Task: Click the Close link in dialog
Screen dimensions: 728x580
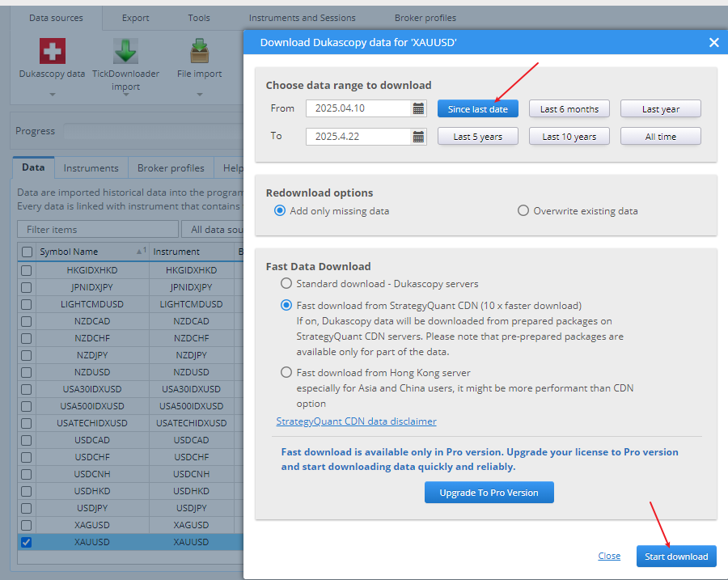Action: click(x=609, y=556)
